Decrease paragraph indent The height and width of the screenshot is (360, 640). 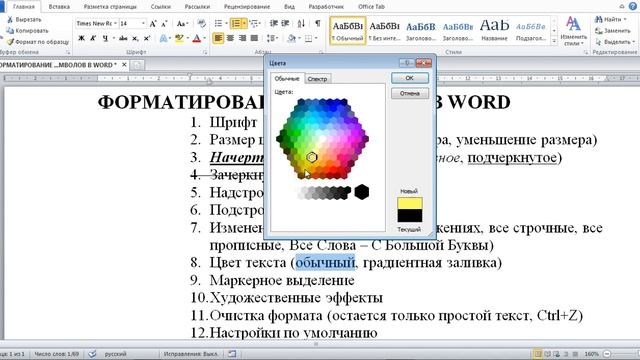click(274, 24)
